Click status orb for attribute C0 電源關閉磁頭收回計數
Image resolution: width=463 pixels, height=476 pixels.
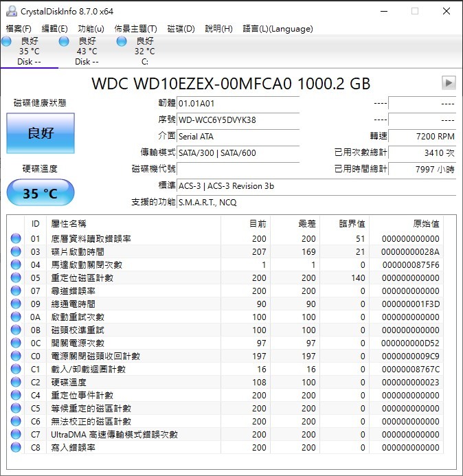point(16,356)
